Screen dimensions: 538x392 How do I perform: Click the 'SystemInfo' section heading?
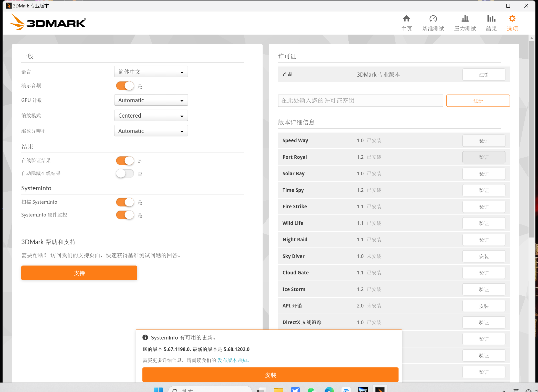click(36, 188)
